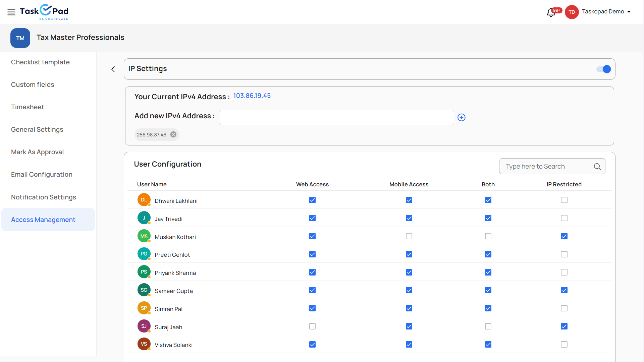Image resolution: width=644 pixels, height=362 pixels.
Task: Click the plus icon to add IPv4 address
Action: 462,117
